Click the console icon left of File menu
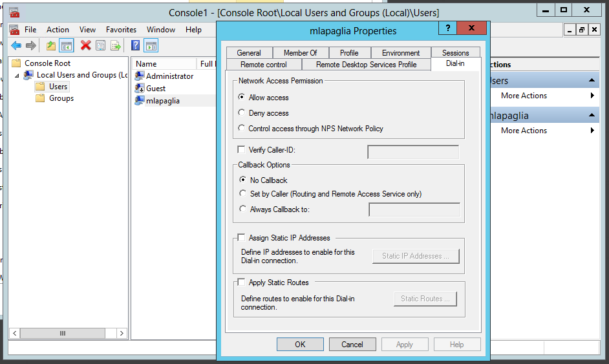The image size is (609, 364). click(14, 30)
